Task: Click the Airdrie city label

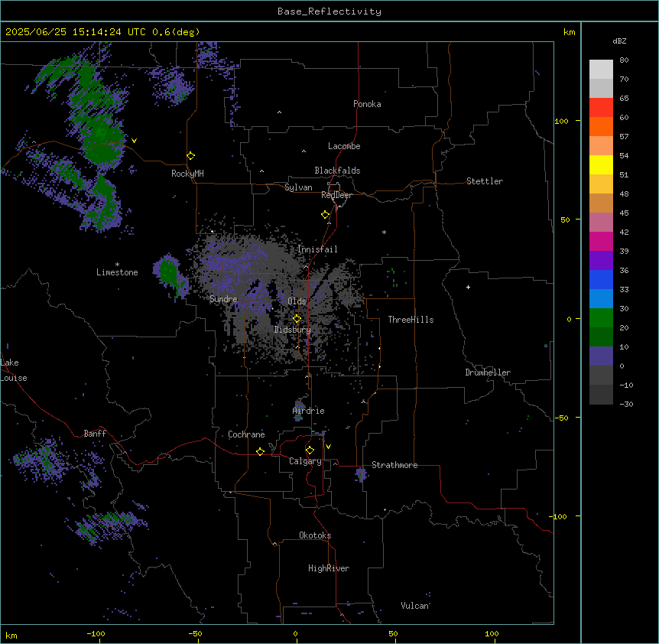Action: click(309, 411)
